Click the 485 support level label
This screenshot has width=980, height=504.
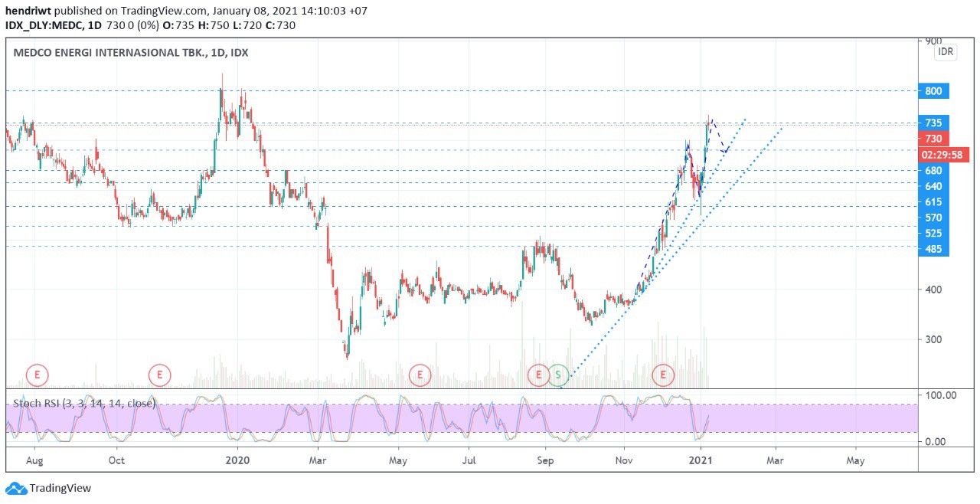[933, 249]
